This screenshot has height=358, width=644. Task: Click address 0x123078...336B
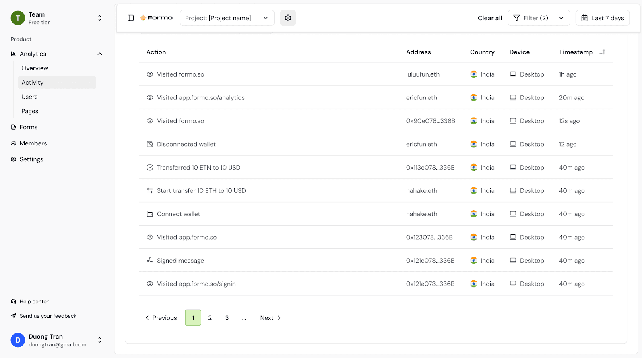429,237
